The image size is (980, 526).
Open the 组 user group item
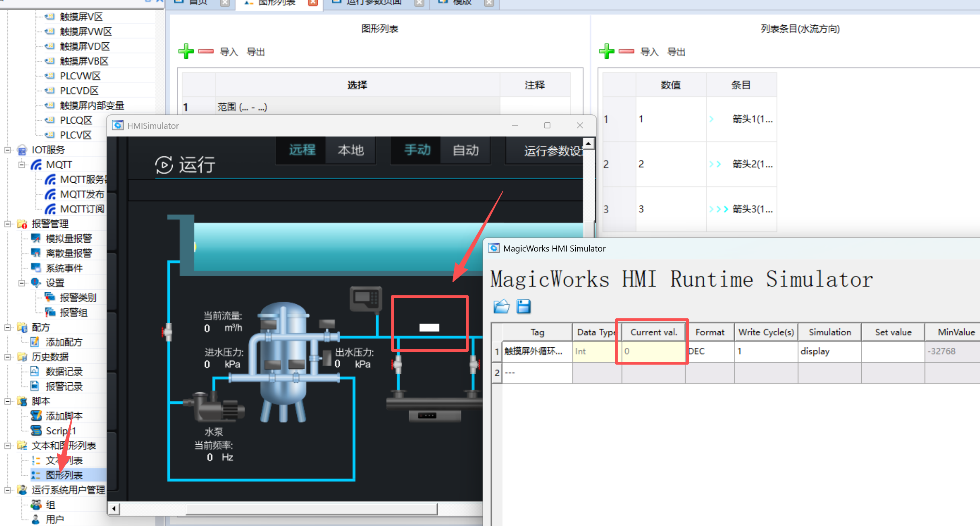50,505
